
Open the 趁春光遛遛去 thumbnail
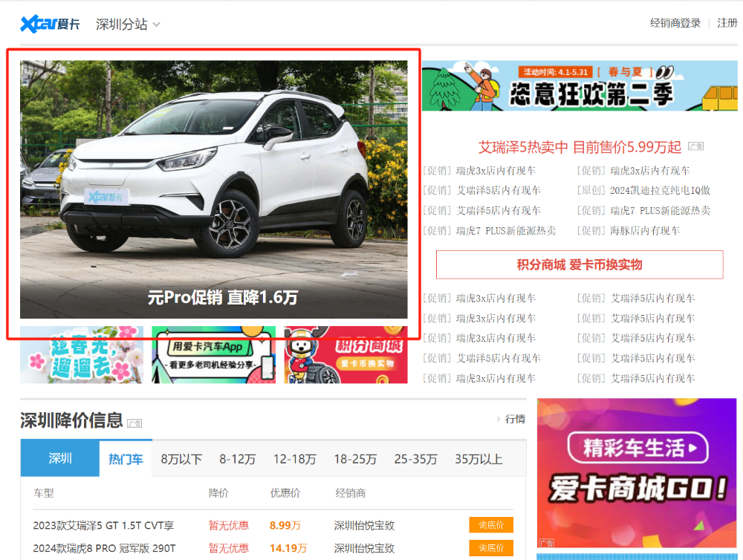[x=82, y=354]
